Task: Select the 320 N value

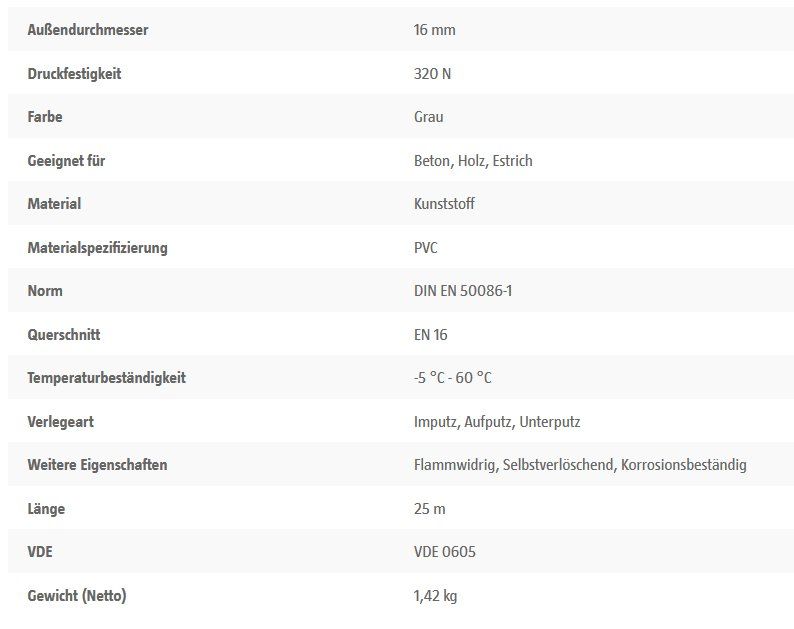Action: click(432, 74)
